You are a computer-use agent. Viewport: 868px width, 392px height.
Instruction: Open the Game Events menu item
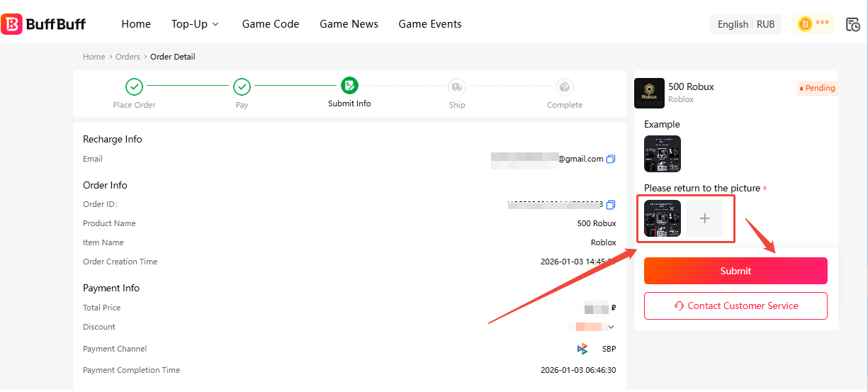430,24
